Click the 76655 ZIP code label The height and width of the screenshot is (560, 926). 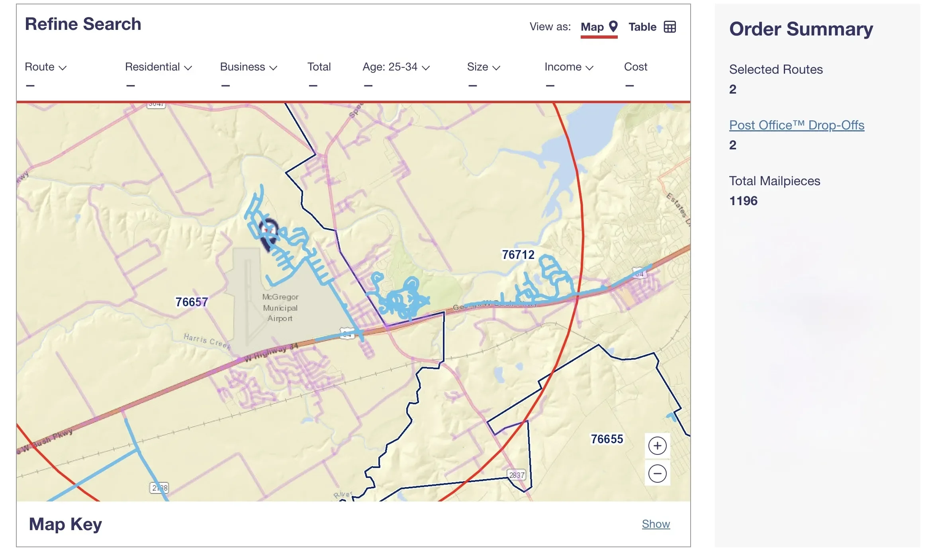(x=607, y=439)
